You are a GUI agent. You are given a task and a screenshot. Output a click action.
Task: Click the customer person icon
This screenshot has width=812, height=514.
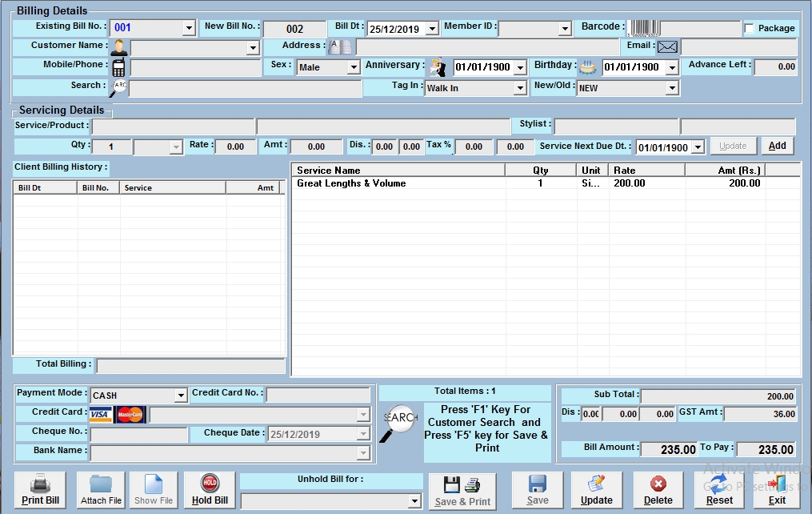click(x=119, y=47)
